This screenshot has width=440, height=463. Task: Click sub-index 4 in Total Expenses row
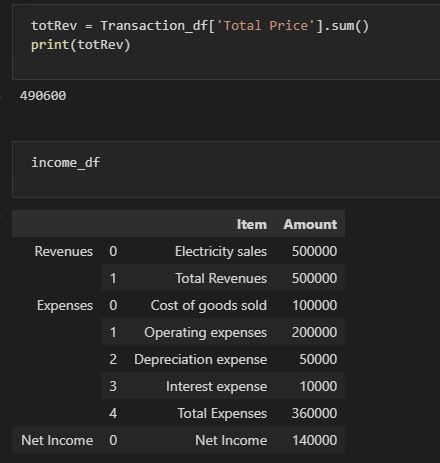click(113, 413)
